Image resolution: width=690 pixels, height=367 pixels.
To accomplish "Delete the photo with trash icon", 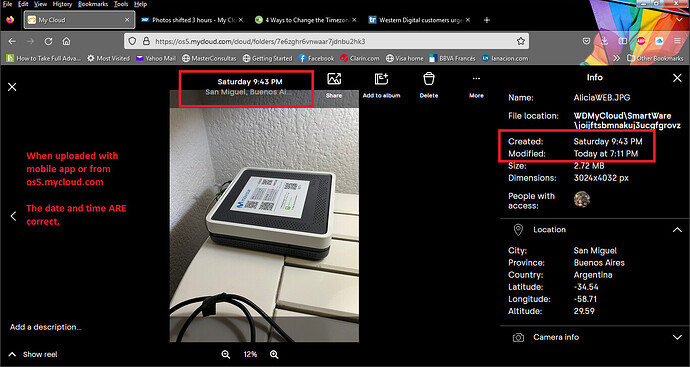I will click(x=429, y=79).
